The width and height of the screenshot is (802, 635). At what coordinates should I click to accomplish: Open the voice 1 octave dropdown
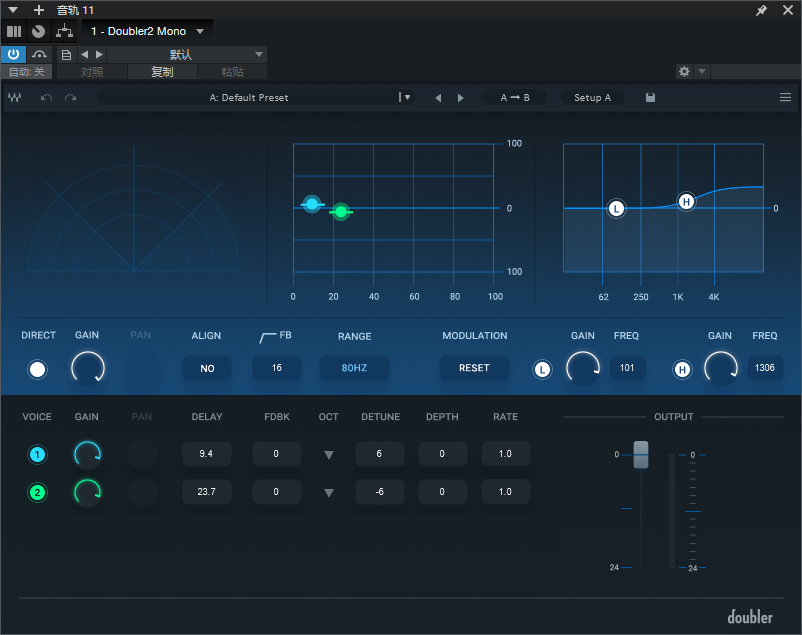(329, 455)
